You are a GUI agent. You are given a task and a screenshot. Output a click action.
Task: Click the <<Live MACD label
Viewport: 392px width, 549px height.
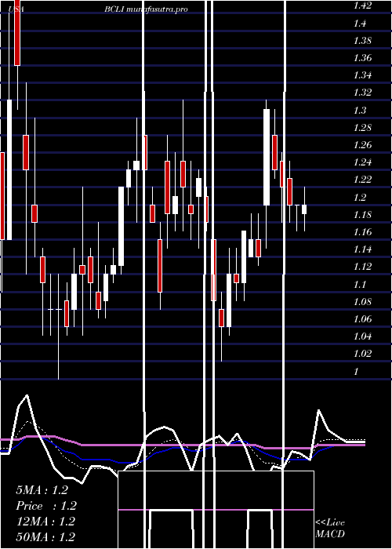point(330,528)
